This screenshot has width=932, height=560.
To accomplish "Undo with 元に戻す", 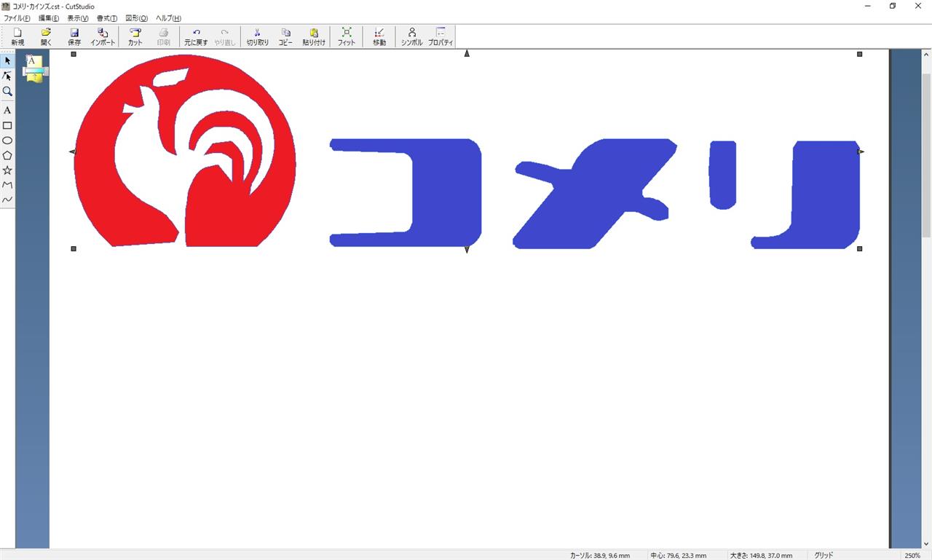I will 196,36.
